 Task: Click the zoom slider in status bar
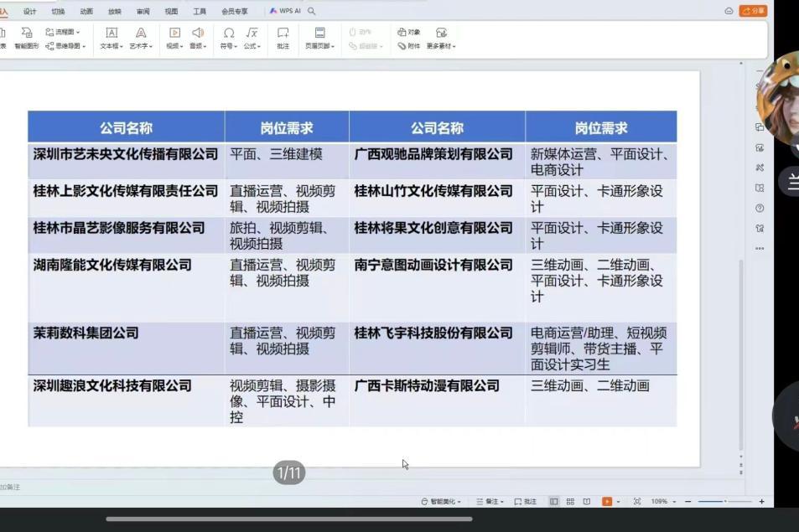point(724,501)
